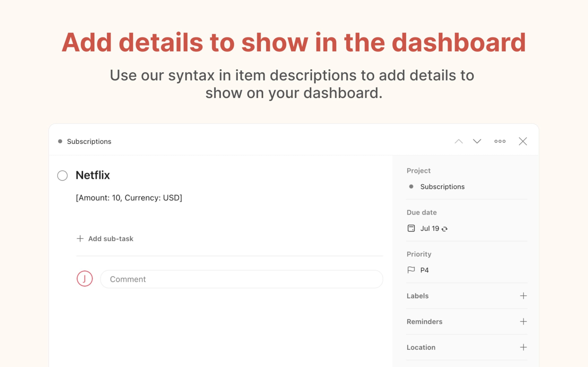588x367 pixels.
Task: Click the user avatar next to the comment box
Action: (84, 279)
